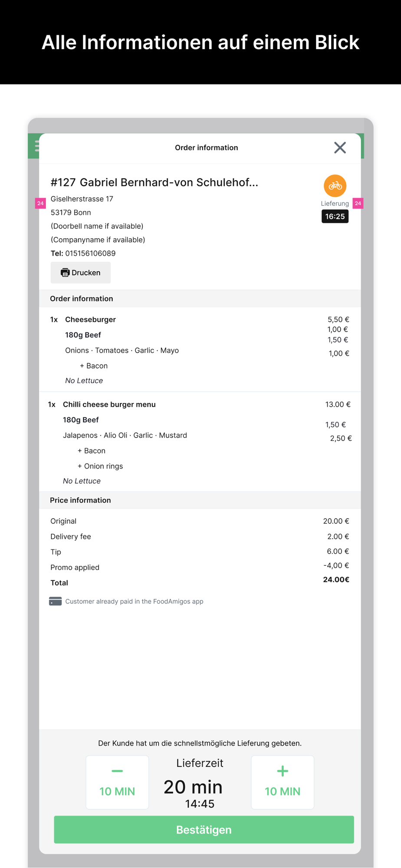This screenshot has height=868, width=401.
Task: Click the customer name #127 heading
Action: click(154, 182)
